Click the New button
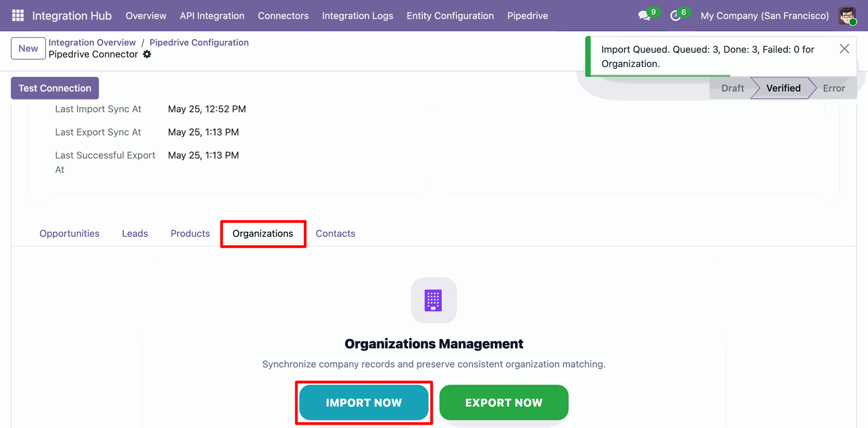The height and width of the screenshot is (428, 868). pos(28,48)
